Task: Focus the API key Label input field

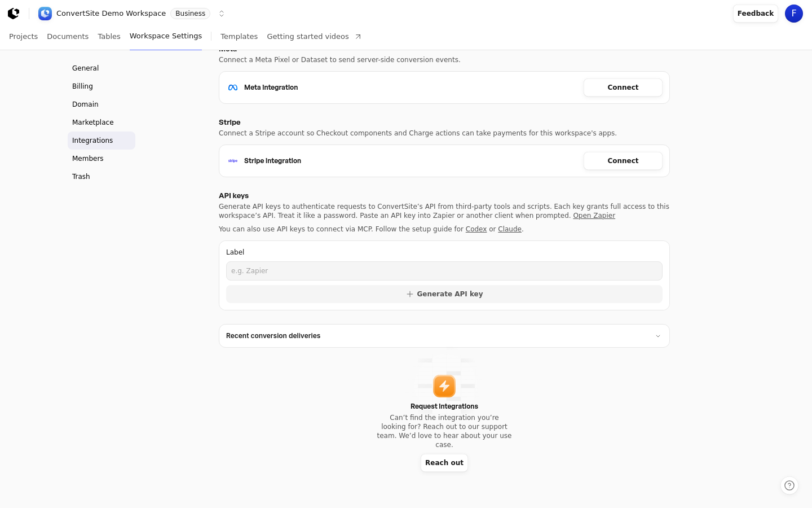Action: tap(444, 271)
